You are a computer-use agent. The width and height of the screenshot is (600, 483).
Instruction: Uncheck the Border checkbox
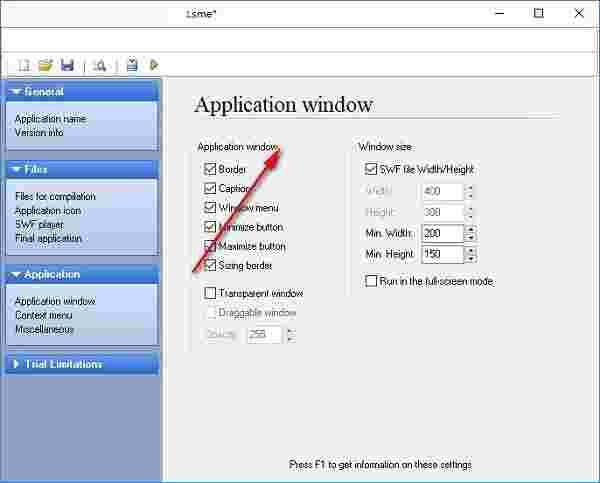point(210,169)
